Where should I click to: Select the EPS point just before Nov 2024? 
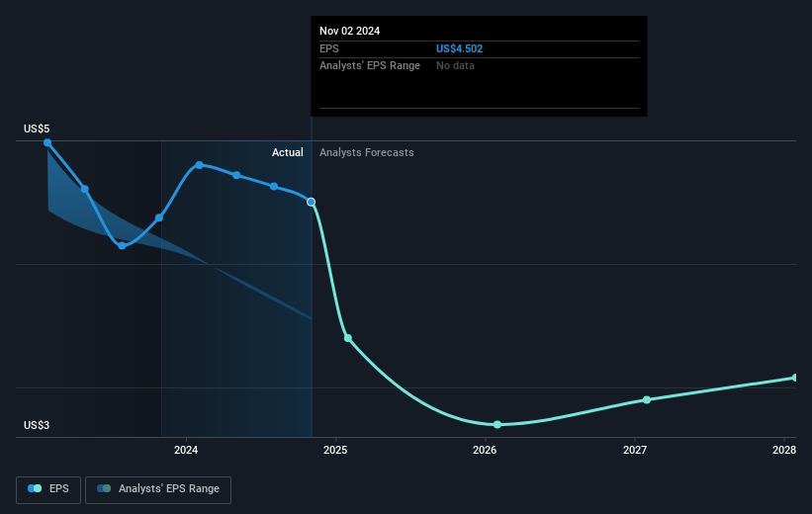coord(274,187)
